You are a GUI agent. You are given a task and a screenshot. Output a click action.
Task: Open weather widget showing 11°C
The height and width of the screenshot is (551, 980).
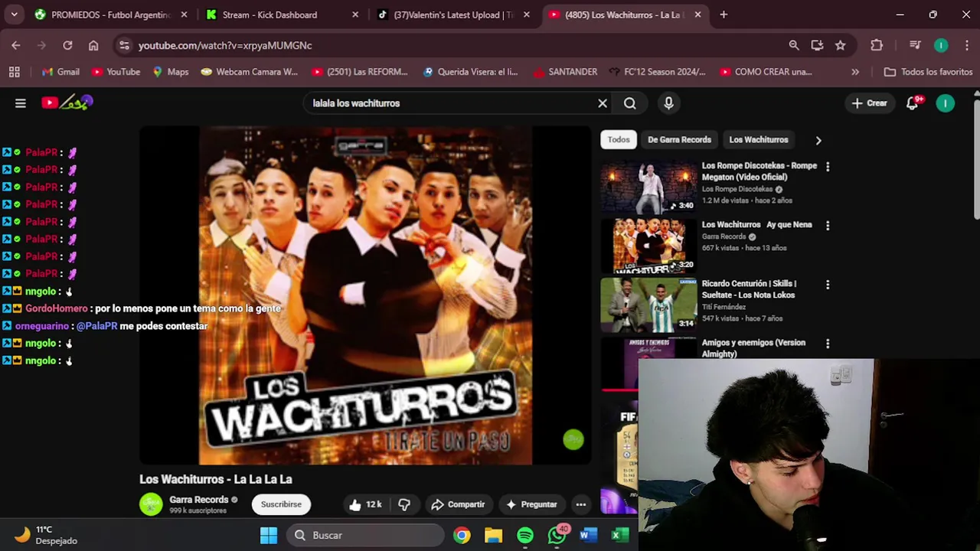tap(46, 535)
